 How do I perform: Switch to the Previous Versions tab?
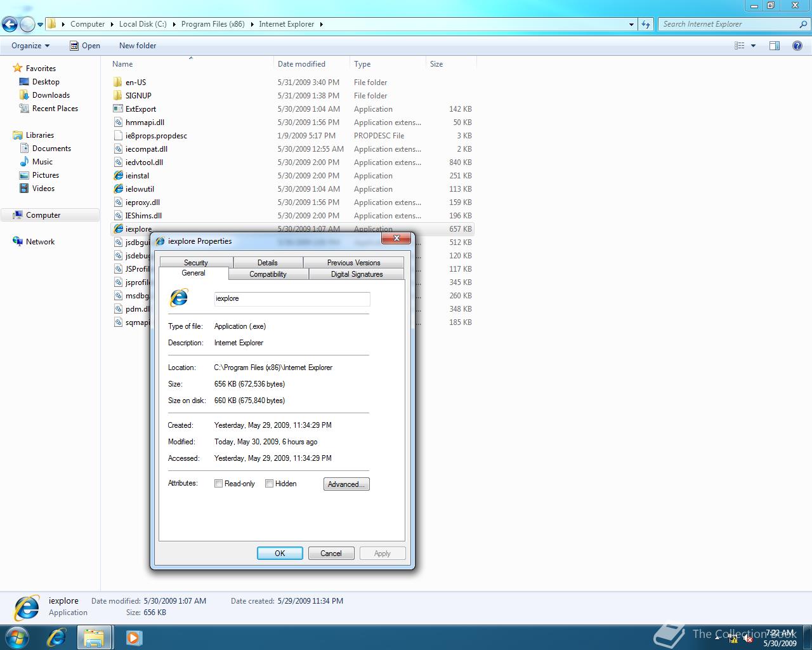(x=353, y=262)
